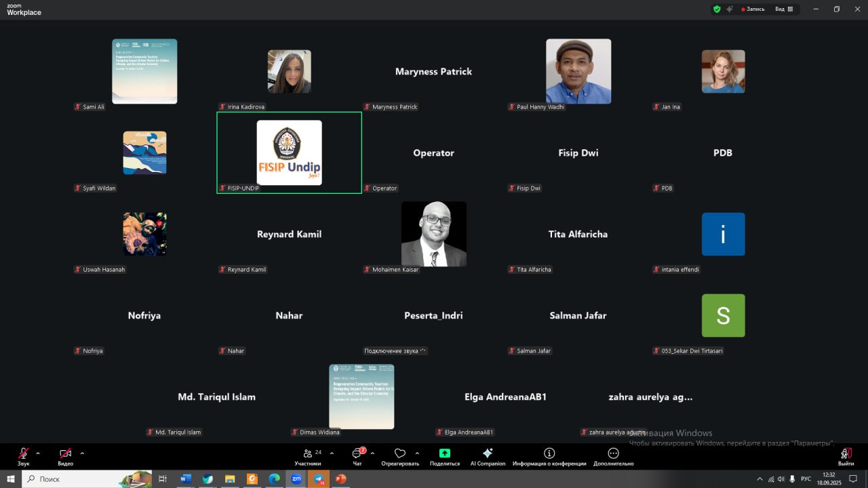This screenshot has width=868, height=488.
Task: Select Paul Hanny Wadhi's video thumbnail
Action: pos(578,71)
